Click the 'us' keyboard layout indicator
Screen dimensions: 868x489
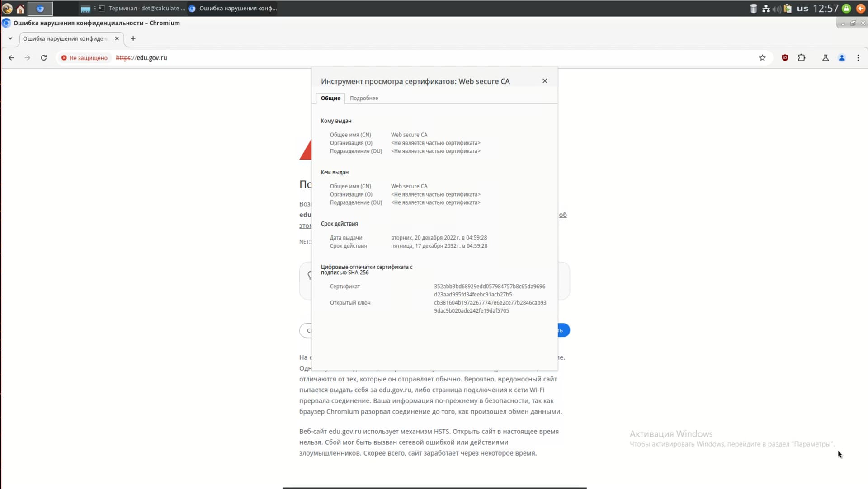(x=802, y=9)
